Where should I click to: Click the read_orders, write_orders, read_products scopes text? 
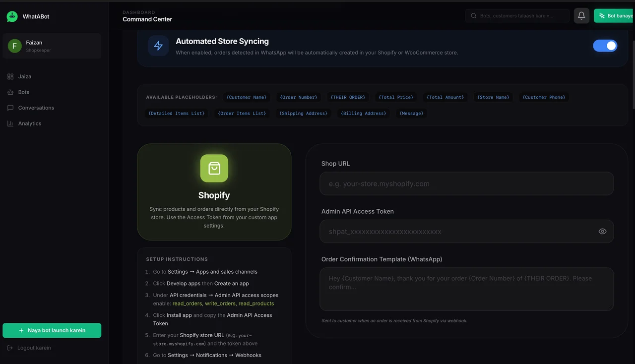coord(223,303)
